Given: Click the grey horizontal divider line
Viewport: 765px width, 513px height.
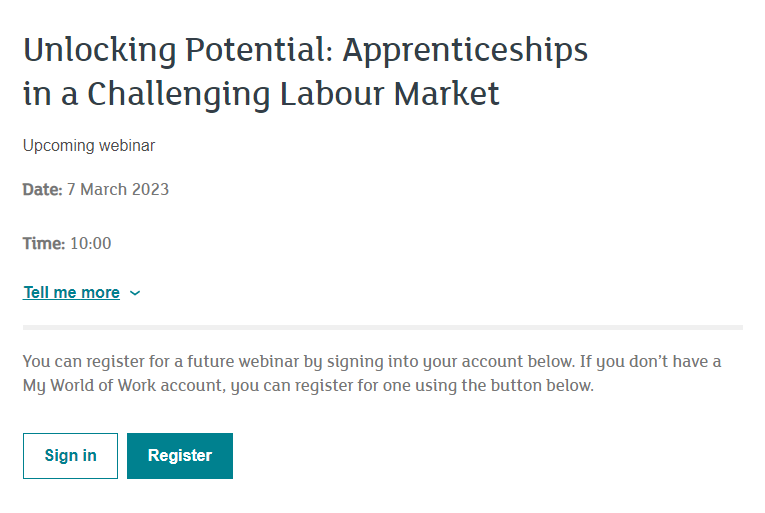Looking at the screenshot, I should point(383,328).
